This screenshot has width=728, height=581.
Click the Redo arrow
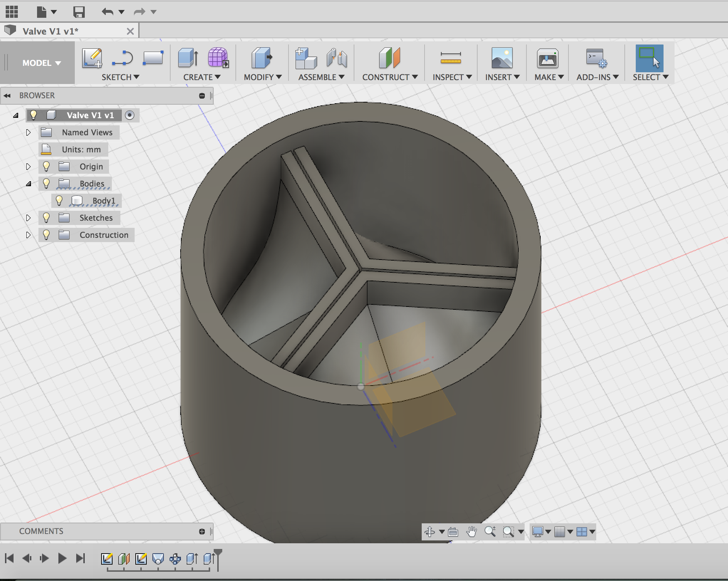pyautogui.click(x=139, y=12)
